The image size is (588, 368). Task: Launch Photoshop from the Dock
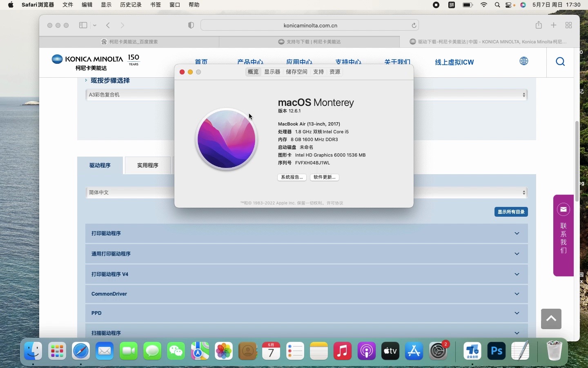[497, 351]
